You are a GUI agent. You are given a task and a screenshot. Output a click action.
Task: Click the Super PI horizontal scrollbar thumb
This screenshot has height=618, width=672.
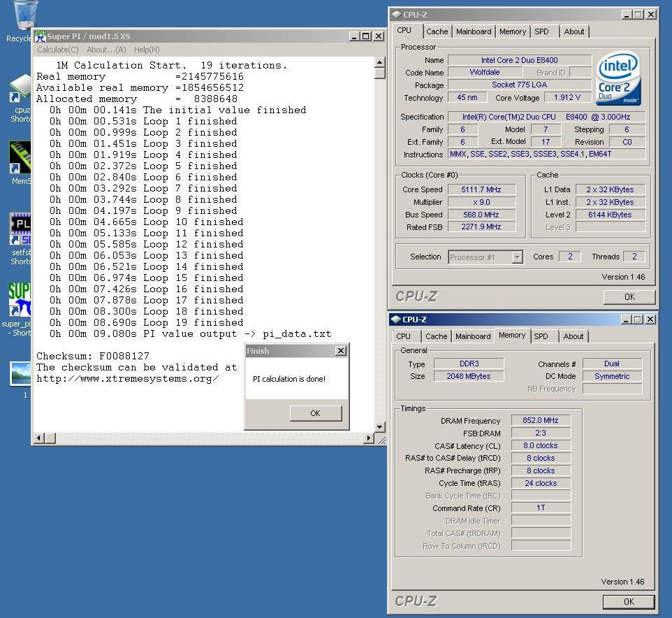tap(50, 438)
